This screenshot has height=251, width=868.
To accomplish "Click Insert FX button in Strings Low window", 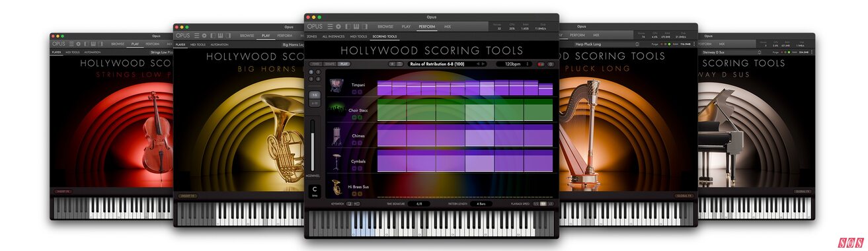I will (x=63, y=192).
